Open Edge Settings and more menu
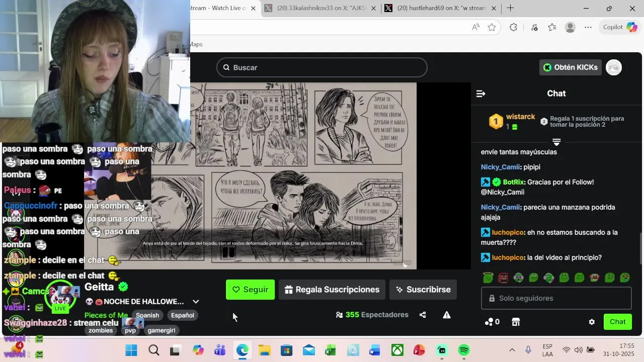644x362 pixels. point(588,27)
